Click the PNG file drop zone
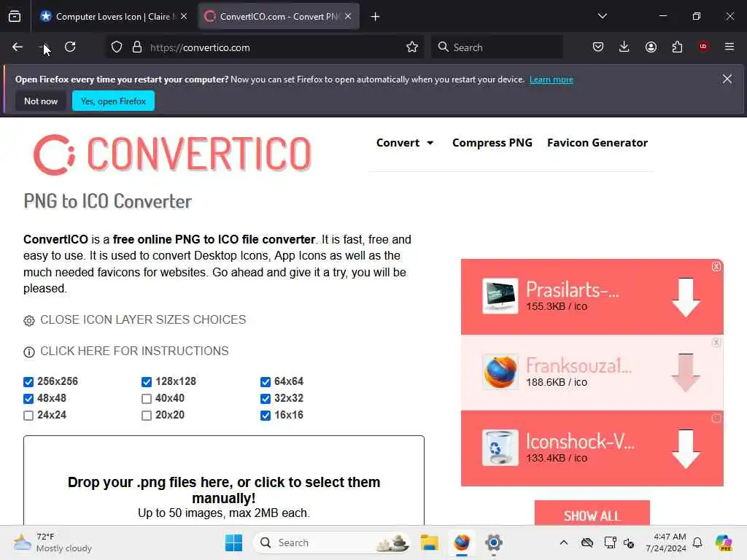Image resolution: width=747 pixels, height=560 pixels. 224,480
